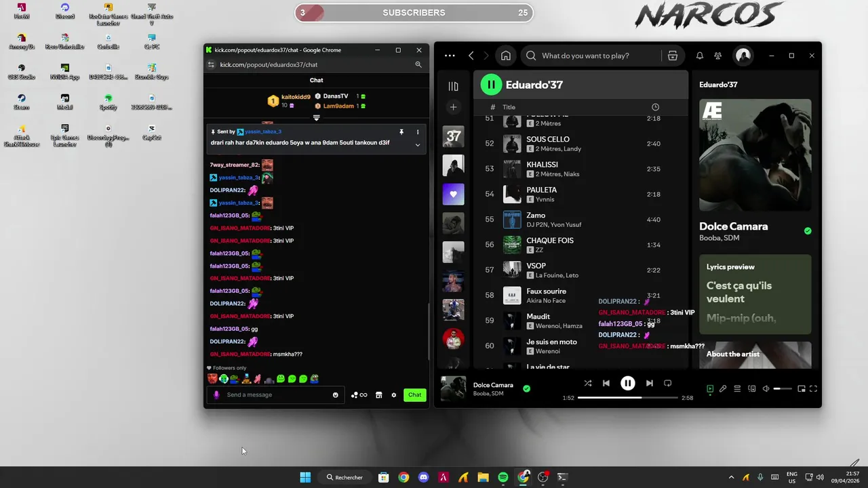
Task: Open the pinned message three-dot menu
Action: pos(418,132)
